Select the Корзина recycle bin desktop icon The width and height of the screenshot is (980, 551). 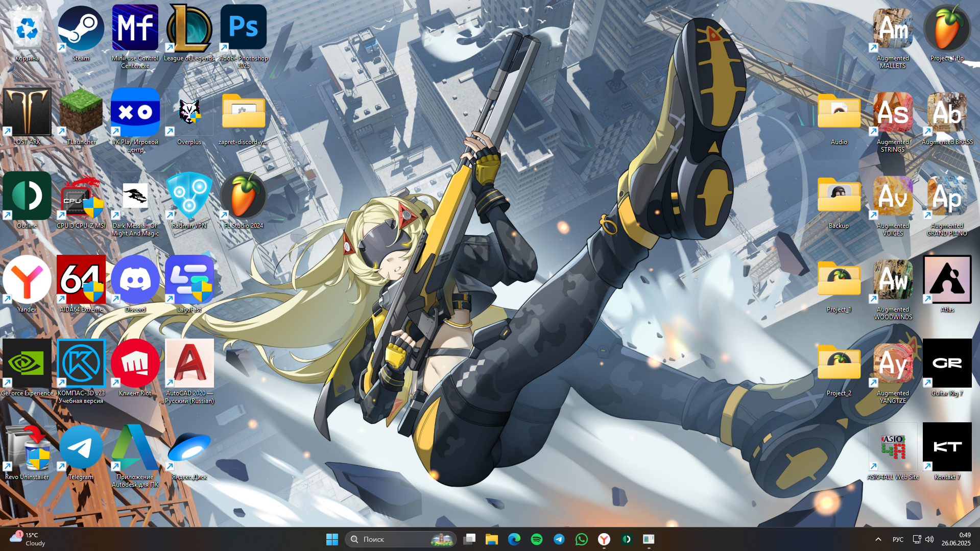(x=27, y=33)
